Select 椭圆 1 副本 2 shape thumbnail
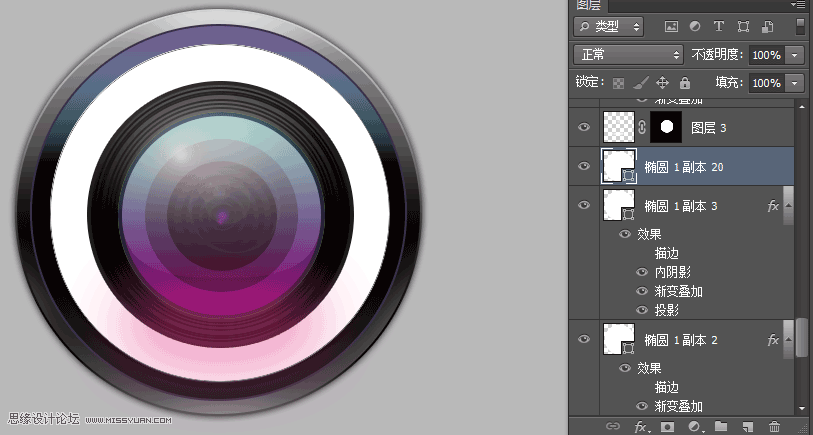813x435 pixels. tap(619, 339)
